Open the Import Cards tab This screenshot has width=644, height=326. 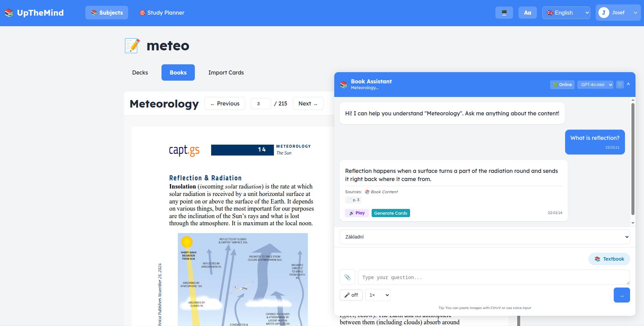click(x=226, y=72)
